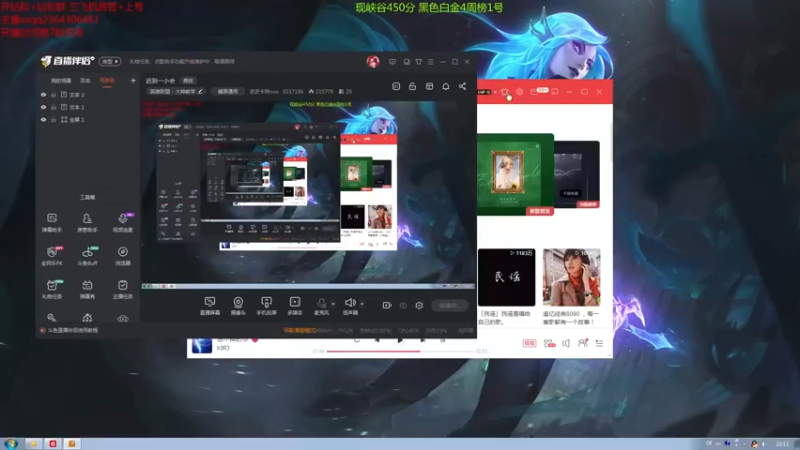The height and width of the screenshot is (450, 800).
Task: Toggle visibility of layer 文本 2
Action: [43, 95]
